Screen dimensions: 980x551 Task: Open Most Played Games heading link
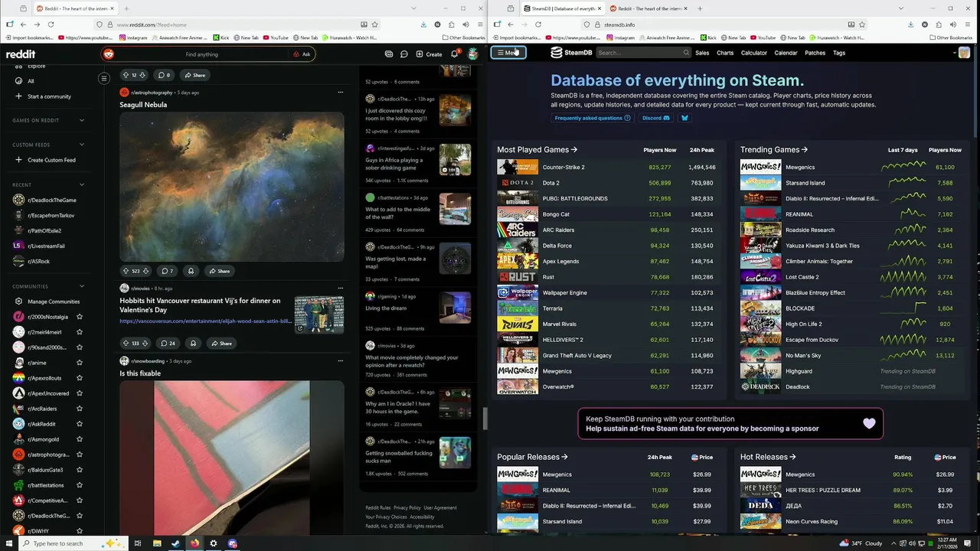(537, 150)
